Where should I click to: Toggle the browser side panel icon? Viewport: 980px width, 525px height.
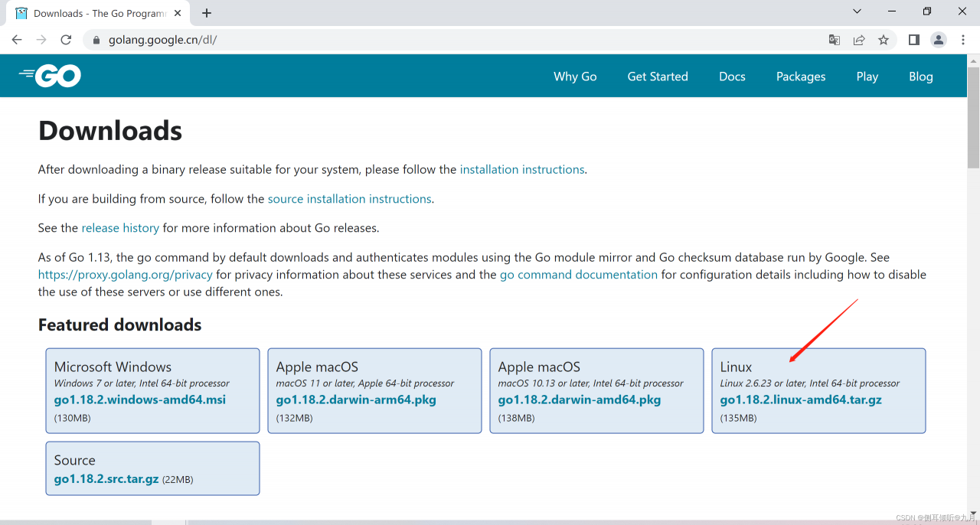pyautogui.click(x=914, y=40)
